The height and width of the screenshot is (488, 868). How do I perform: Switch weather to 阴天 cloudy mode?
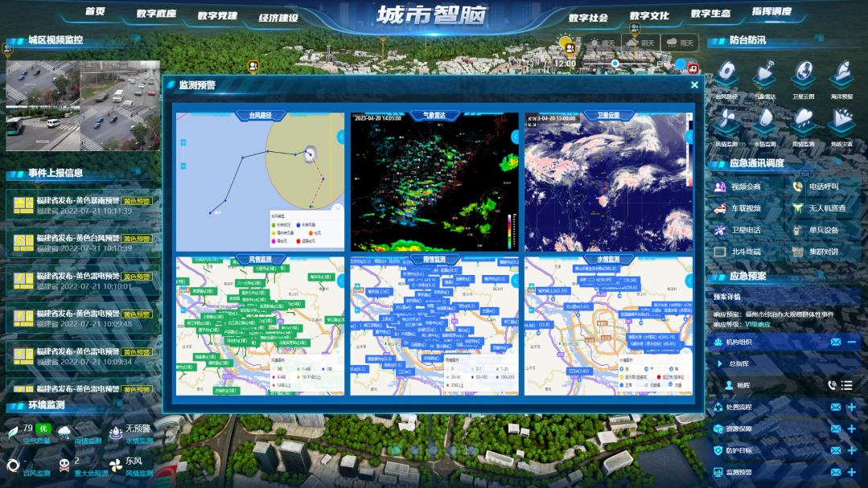(x=640, y=43)
